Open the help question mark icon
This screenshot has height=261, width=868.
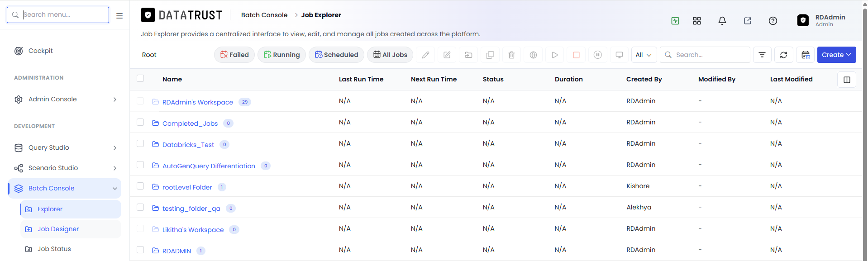tap(773, 21)
